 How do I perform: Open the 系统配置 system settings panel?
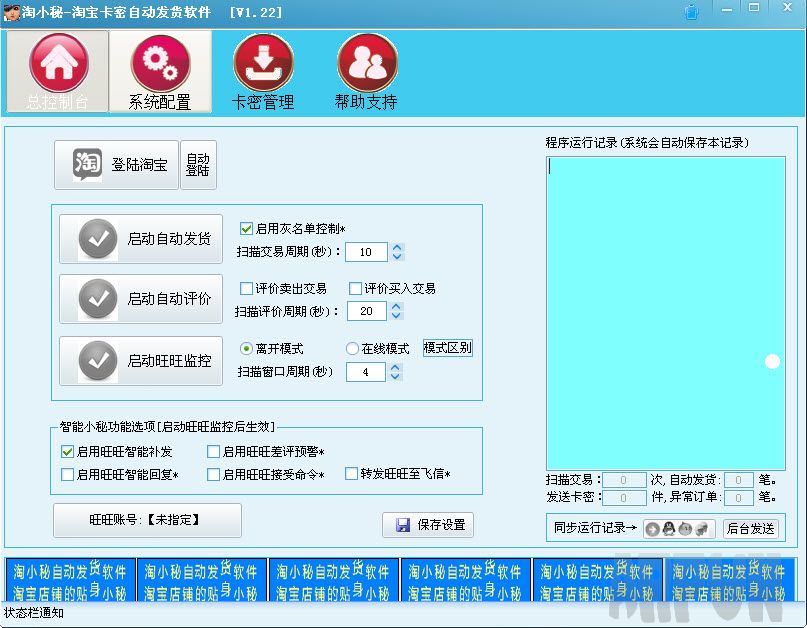coord(160,70)
